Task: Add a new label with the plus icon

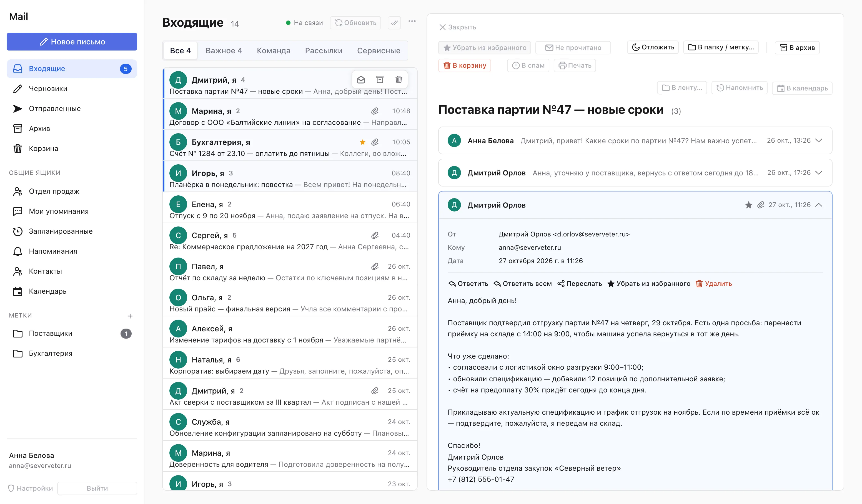Action: (130, 316)
